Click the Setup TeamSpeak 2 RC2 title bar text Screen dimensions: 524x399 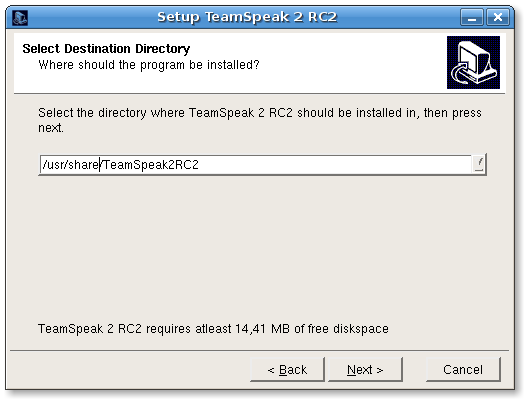[x=247, y=17]
